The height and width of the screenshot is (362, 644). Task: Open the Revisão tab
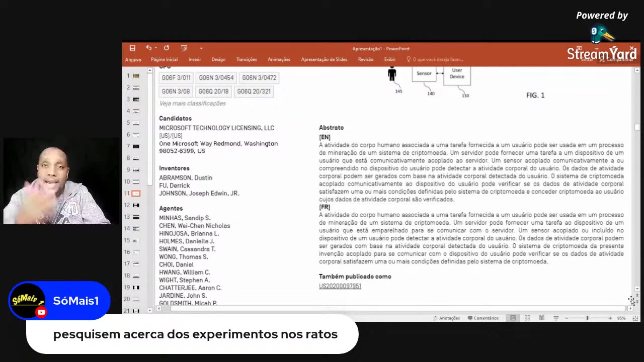pyautogui.click(x=366, y=59)
